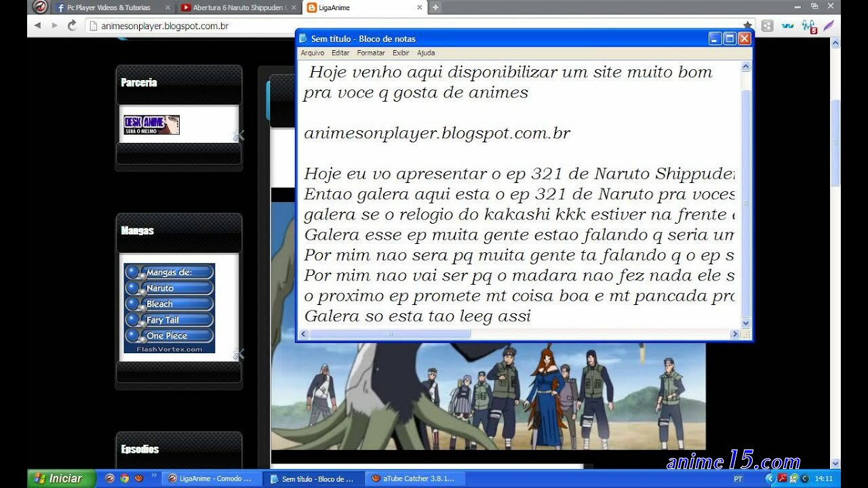Expand hidden system tray icons arrow
868x488 pixels.
click(770, 479)
